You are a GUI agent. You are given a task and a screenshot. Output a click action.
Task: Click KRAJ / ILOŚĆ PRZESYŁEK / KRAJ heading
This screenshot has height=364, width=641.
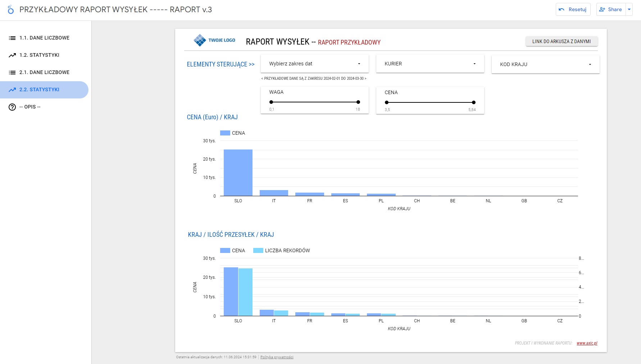(231, 235)
